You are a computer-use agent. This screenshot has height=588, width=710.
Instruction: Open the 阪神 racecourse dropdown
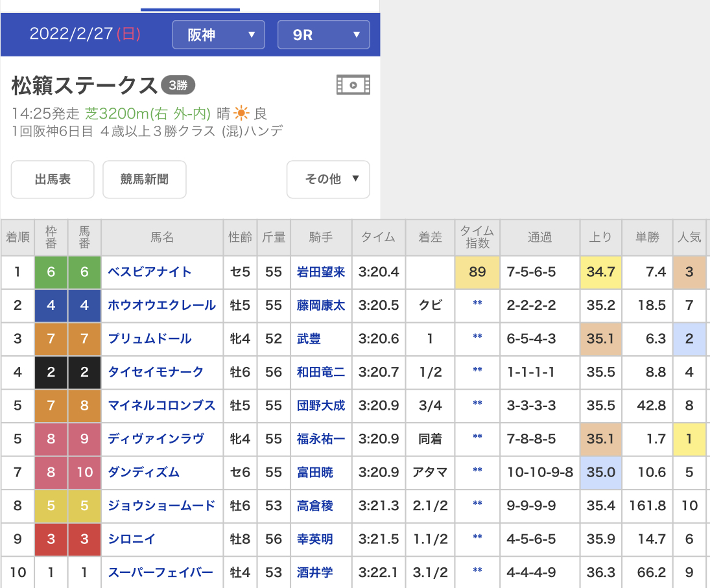(219, 35)
